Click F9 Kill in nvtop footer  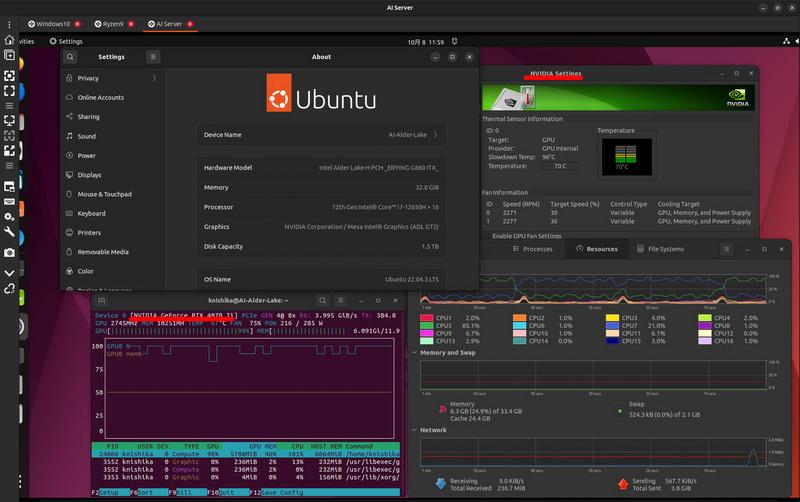pos(180,493)
